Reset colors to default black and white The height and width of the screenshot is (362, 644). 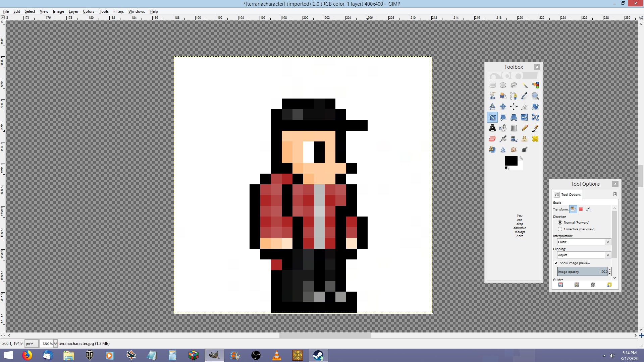point(506,168)
